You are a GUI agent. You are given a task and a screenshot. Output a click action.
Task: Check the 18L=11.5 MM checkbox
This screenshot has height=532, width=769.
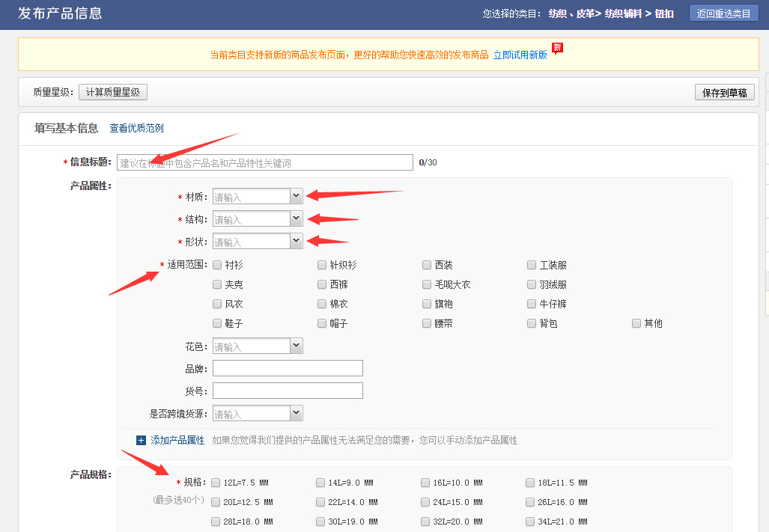coord(530,483)
